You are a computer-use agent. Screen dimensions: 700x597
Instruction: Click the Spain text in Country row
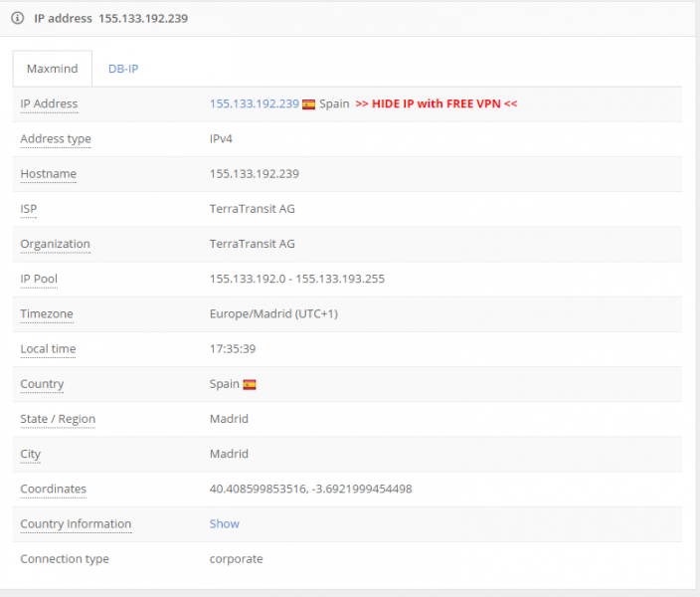pyautogui.click(x=225, y=384)
